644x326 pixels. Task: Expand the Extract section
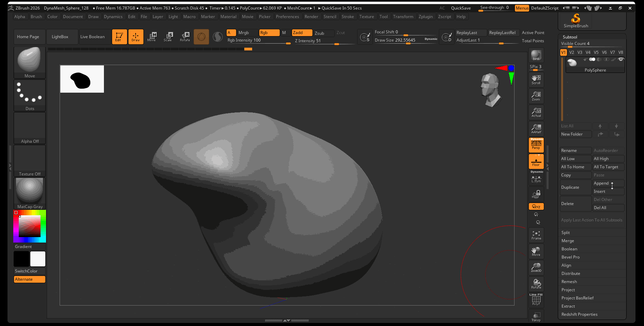click(568, 306)
